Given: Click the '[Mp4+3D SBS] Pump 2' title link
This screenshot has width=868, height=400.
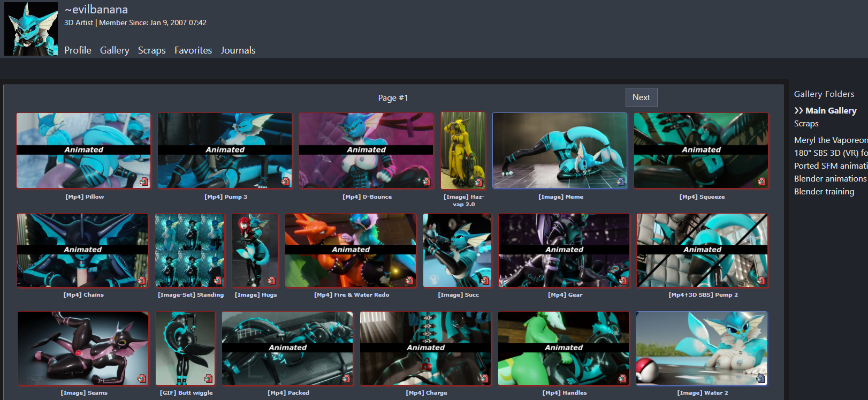Looking at the screenshot, I should tap(703, 295).
